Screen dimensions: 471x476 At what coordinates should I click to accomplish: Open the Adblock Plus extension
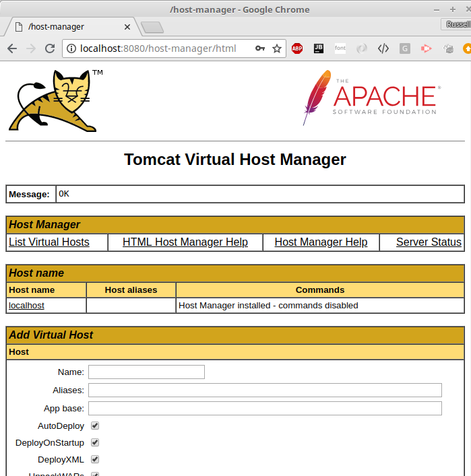297,48
